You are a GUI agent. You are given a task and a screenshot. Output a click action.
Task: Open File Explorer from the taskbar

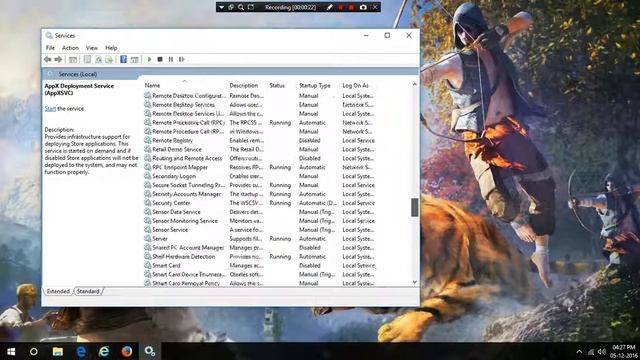tap(58, 351)
